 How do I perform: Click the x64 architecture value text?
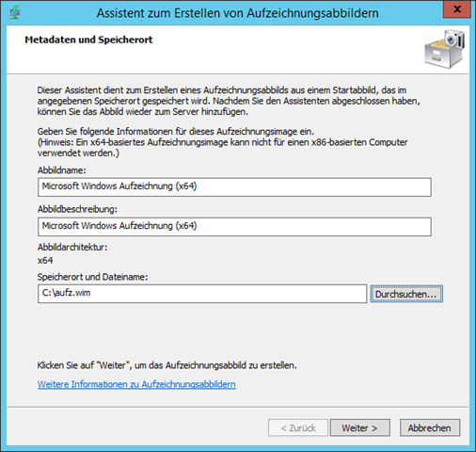pyautogui.click(x=45, y=261)
